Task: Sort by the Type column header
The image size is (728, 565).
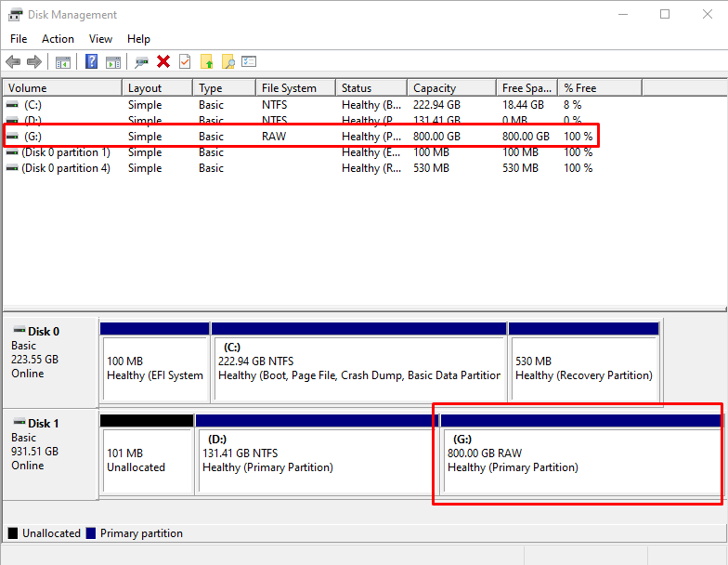Action: pyautogui.click(x=225, y=87)
